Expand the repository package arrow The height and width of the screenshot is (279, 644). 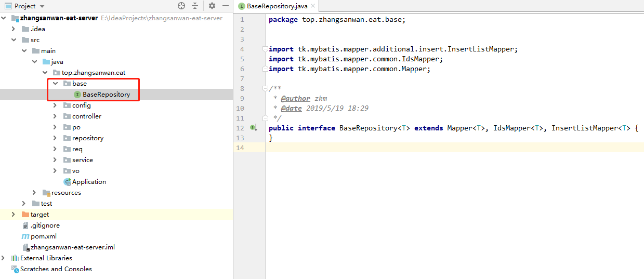click(x=55, y=138)
